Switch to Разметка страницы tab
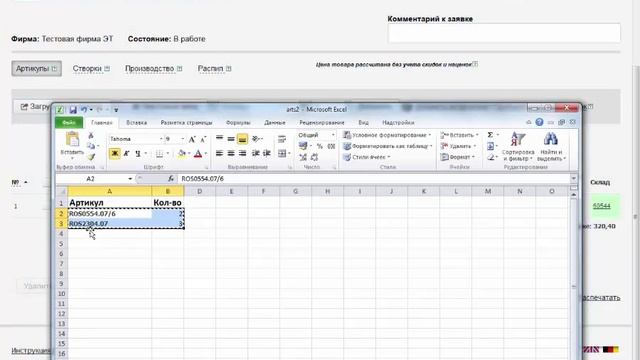The height and width of the screenshot is (360, 640). click(x=186, y=122)
